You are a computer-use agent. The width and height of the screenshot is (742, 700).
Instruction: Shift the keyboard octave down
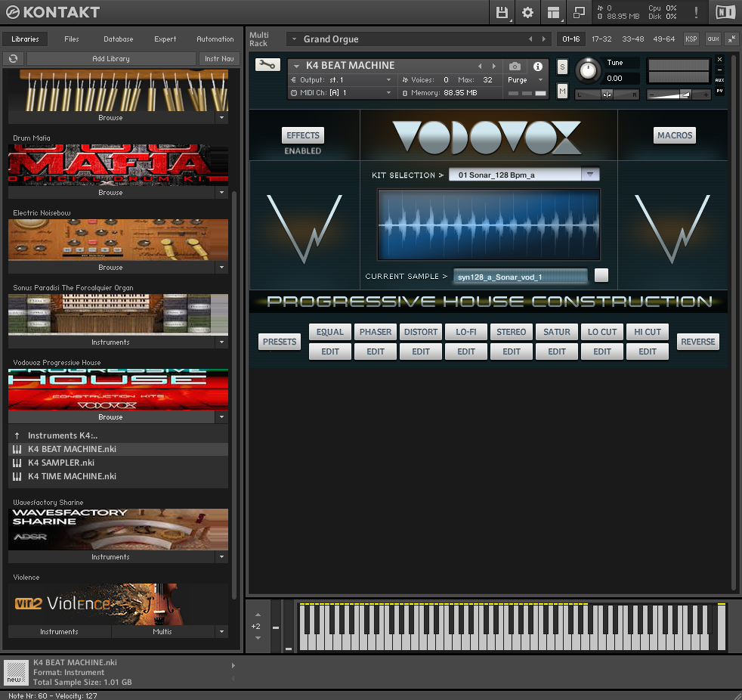pyautogui.click(x=258, y=638)
